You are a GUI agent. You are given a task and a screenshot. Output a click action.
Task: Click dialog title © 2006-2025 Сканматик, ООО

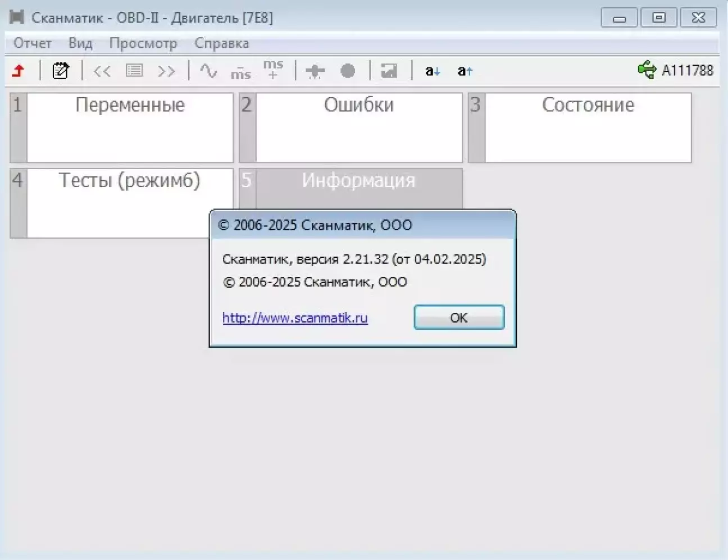315,225
